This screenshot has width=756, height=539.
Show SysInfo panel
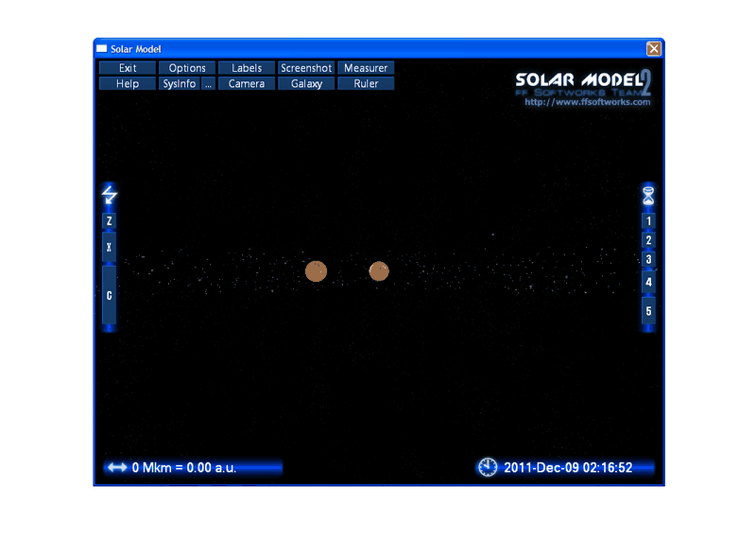point(180,83)
